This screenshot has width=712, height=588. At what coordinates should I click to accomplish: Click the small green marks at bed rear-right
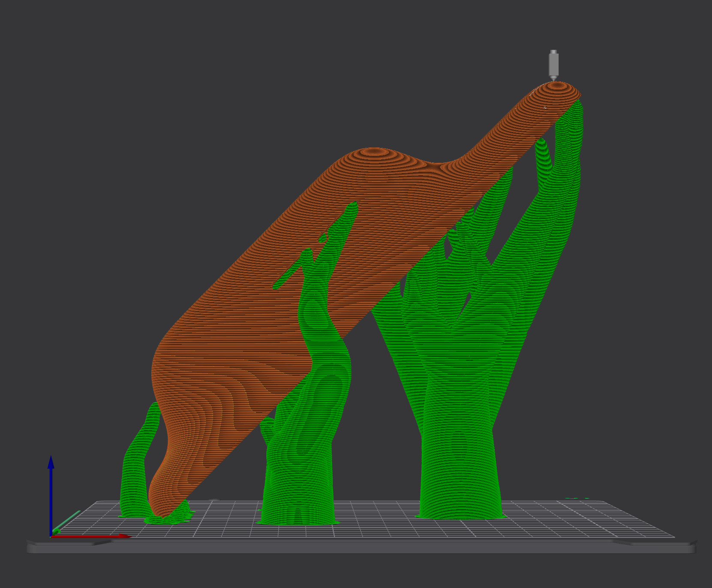[x=577, y=498]
